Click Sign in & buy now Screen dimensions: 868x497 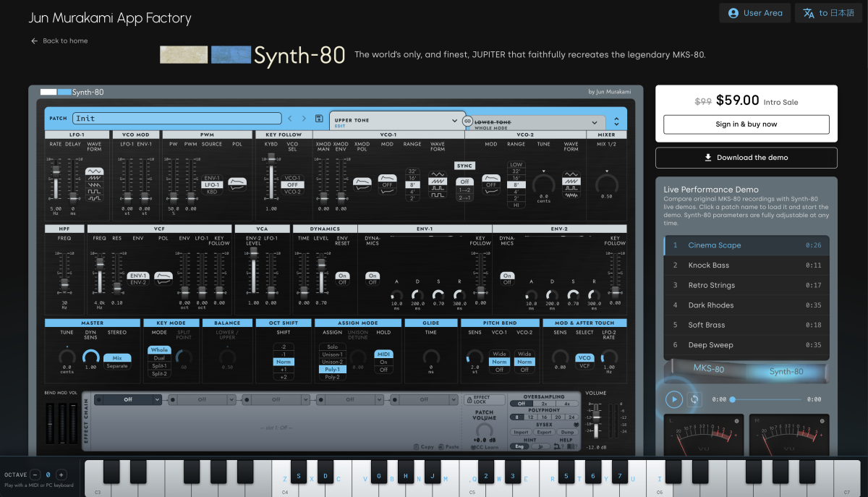746,124
